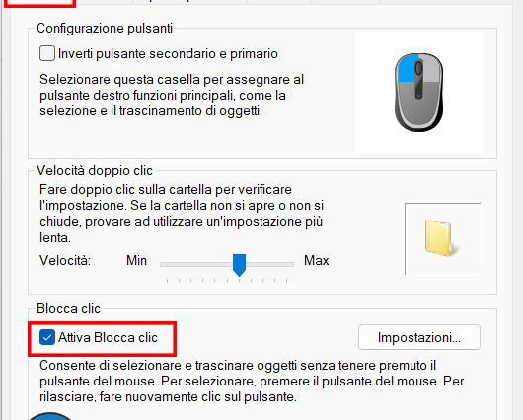Click the blue checkmark icon of Blocca clic
Image resolution: width=523 pixels, height=420 pixels.
(47, 337)
